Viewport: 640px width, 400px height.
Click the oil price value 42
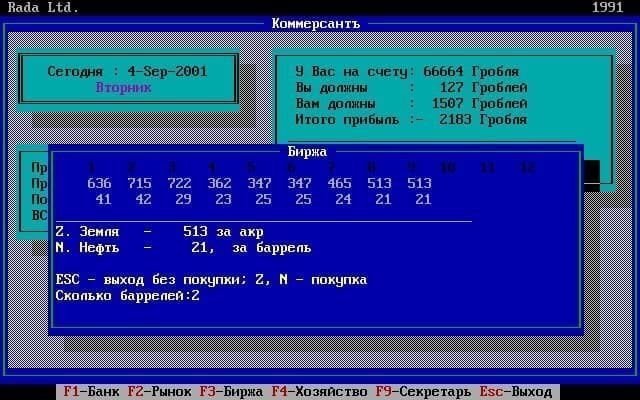pos(143,199)
